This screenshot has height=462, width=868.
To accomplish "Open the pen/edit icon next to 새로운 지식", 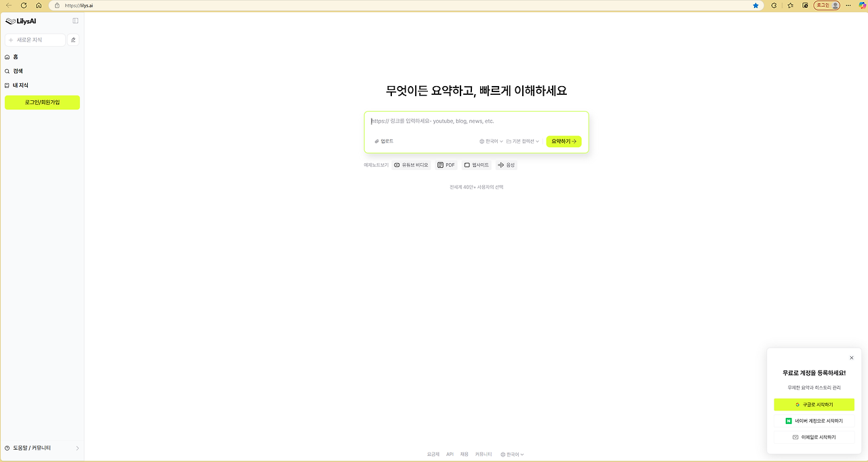I will coord(73,39).
